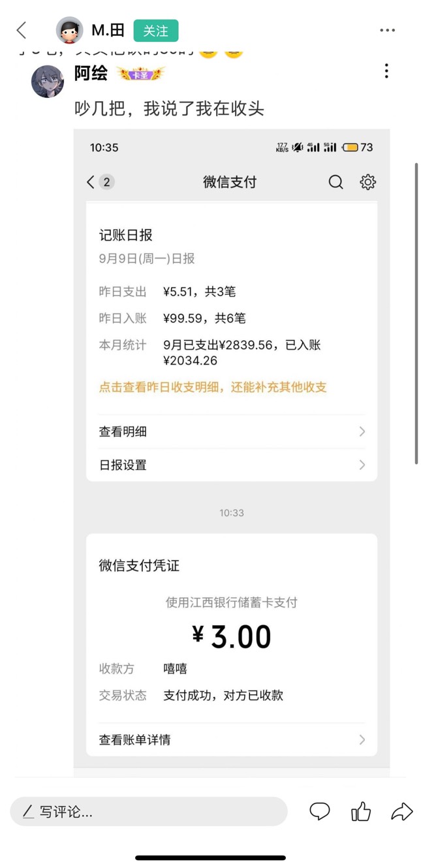Tap the 卡圣 badge next to 阿绘
The width and height of the screenshot is (421, 868).
140,74
